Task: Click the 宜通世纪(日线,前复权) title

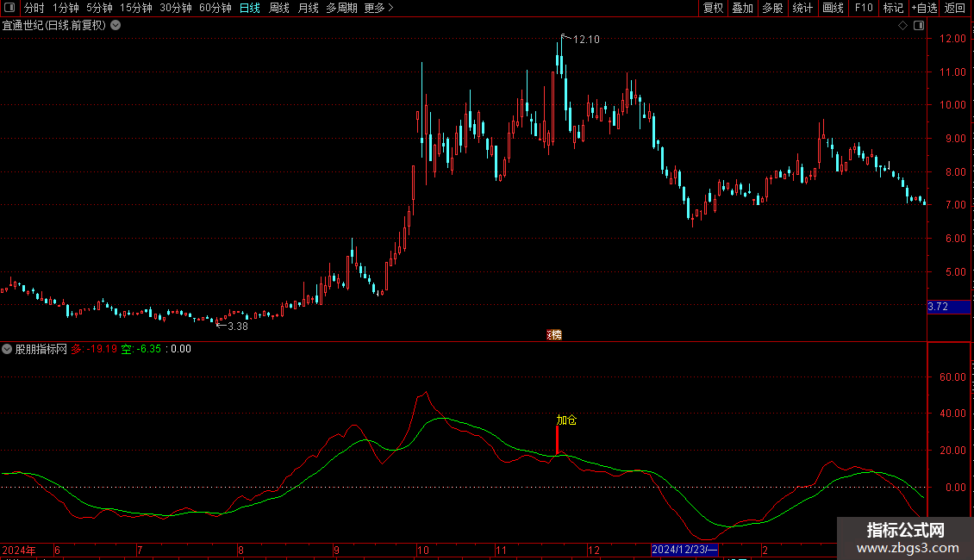Action: (54, 26)
